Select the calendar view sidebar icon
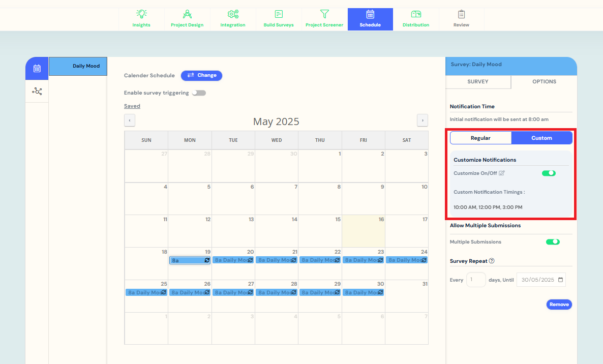 coord(37,69)
